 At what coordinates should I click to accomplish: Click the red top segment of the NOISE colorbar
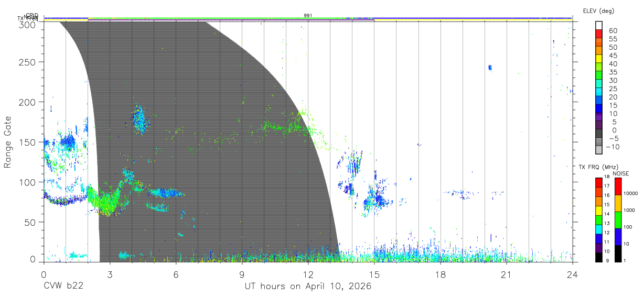point(618,186)
